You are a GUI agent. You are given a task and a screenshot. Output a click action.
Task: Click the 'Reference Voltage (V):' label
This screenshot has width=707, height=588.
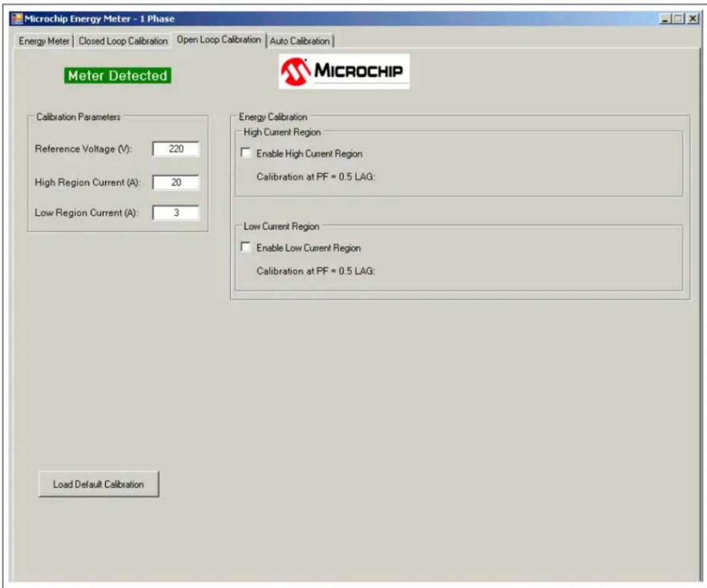click(83, 149)
